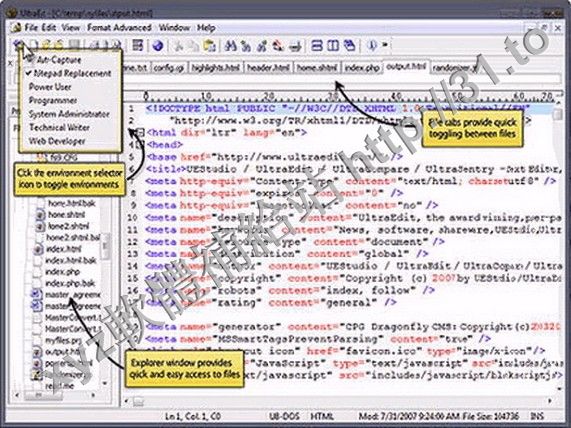This screenshot has width=571, height=428.
Task: Switch to the highlights.html file tab
Action: pos(215,68)
